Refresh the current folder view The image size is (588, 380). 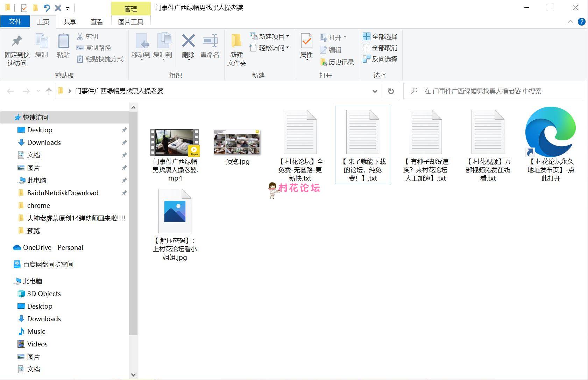coord(391,91)
